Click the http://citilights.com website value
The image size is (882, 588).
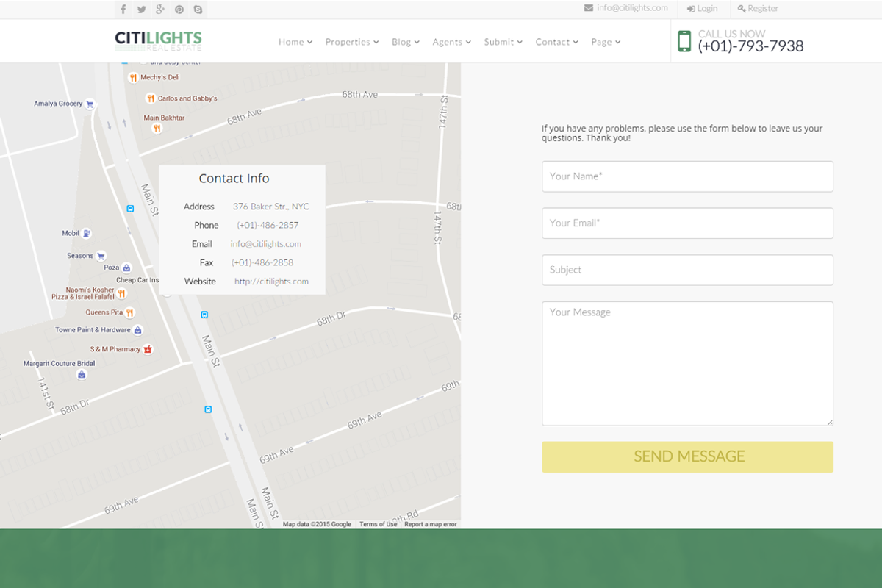[x=271, y=282]
